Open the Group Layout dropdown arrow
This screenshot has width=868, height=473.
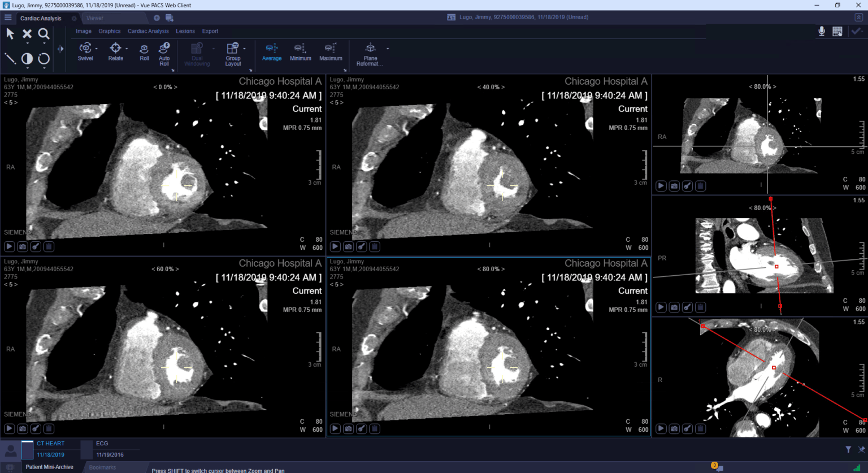tap(244, 49)
